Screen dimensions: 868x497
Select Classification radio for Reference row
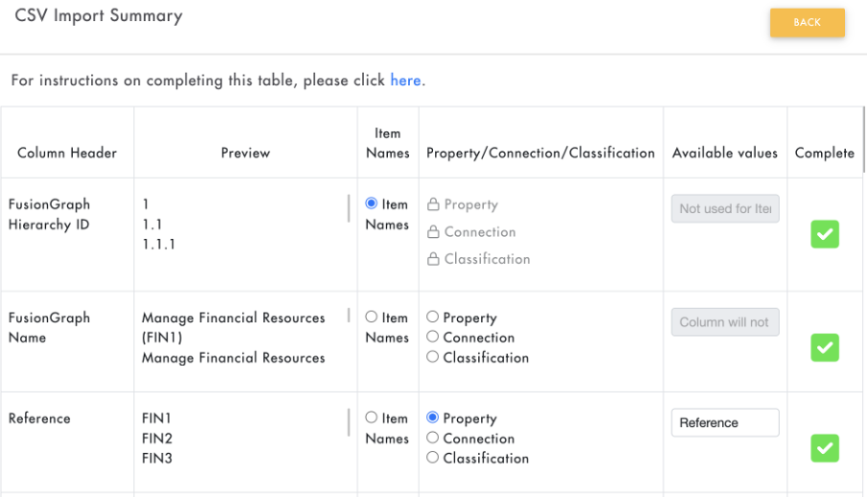(x=433, y=458)
